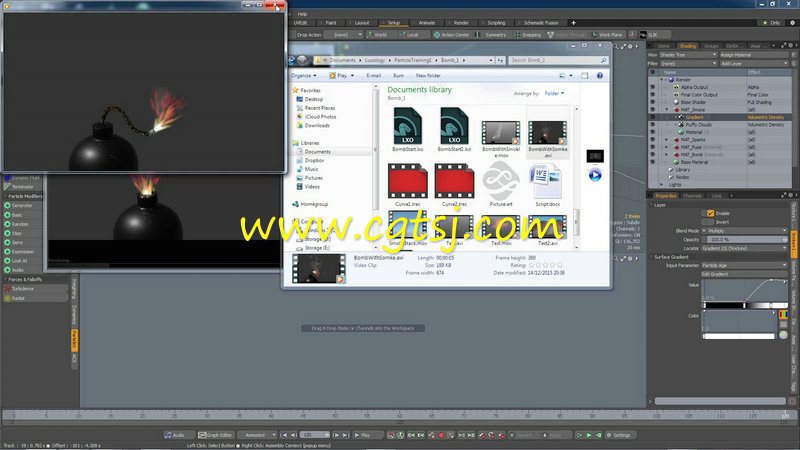Toggle visibility of Alpha Output layer

(652, 87)
